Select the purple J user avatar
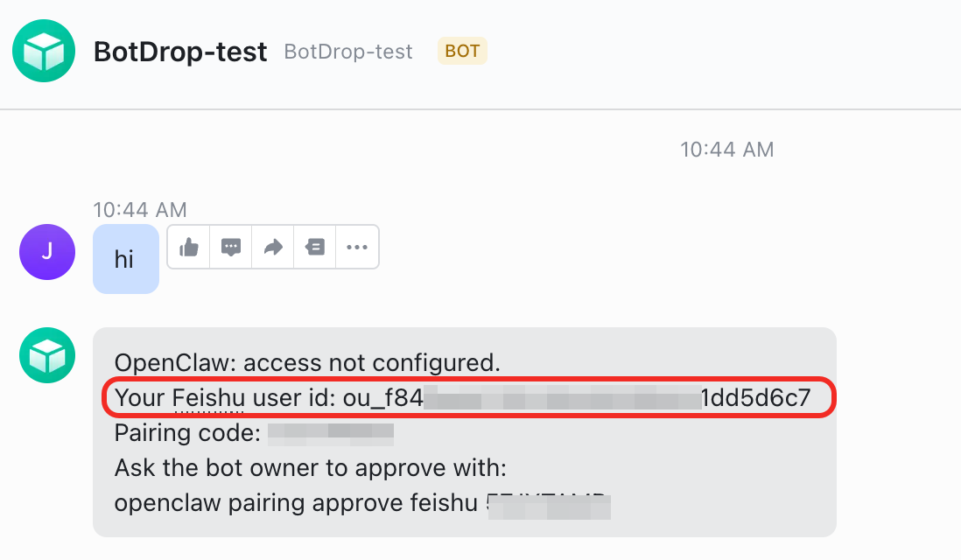The image size is (961, 560). tap(47, 252)
